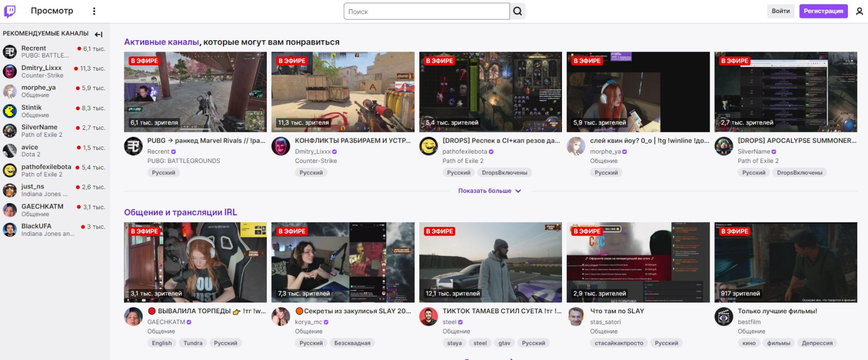Open Path of Exile 2 link under SilverName card
The width and height of the screenshot is (868, 360).
(758, 161)
